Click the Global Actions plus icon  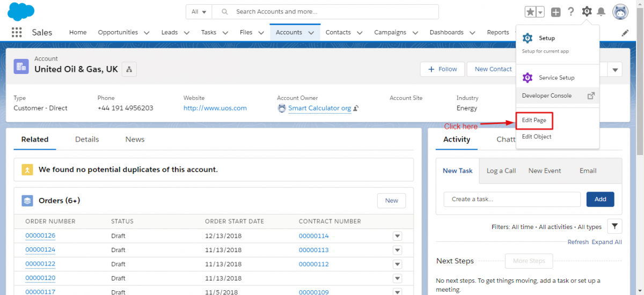pyautogui.click(x=555, y=12)
